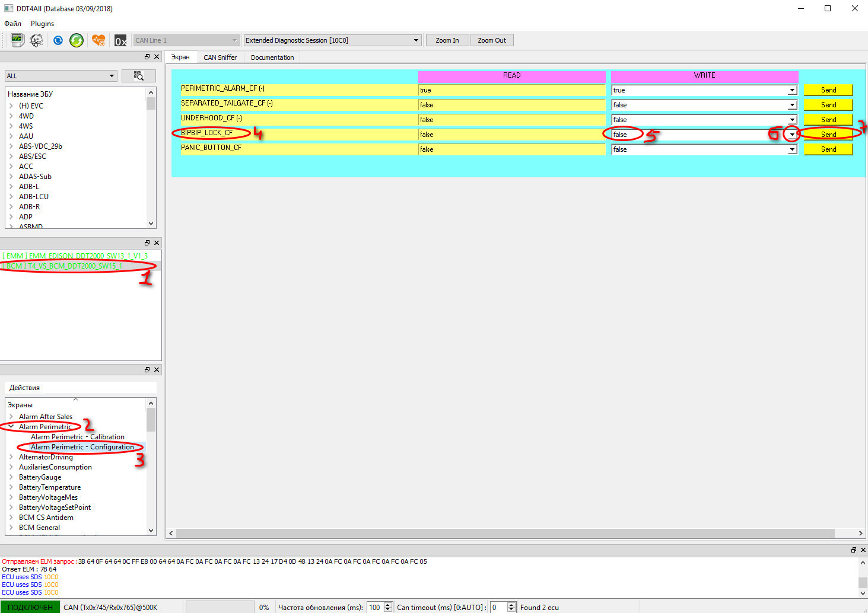Close the ECU name list panel

pos(157,57)
